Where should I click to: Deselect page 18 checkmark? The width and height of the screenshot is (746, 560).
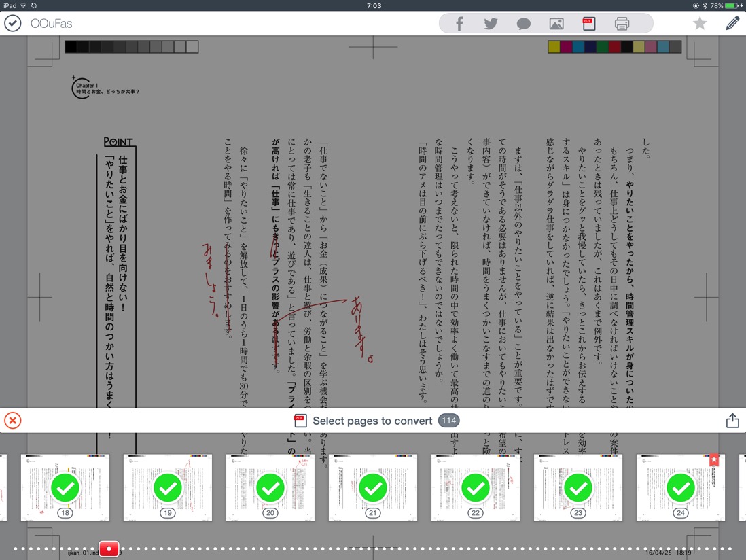pyautogui.click(x=65, y=488)
